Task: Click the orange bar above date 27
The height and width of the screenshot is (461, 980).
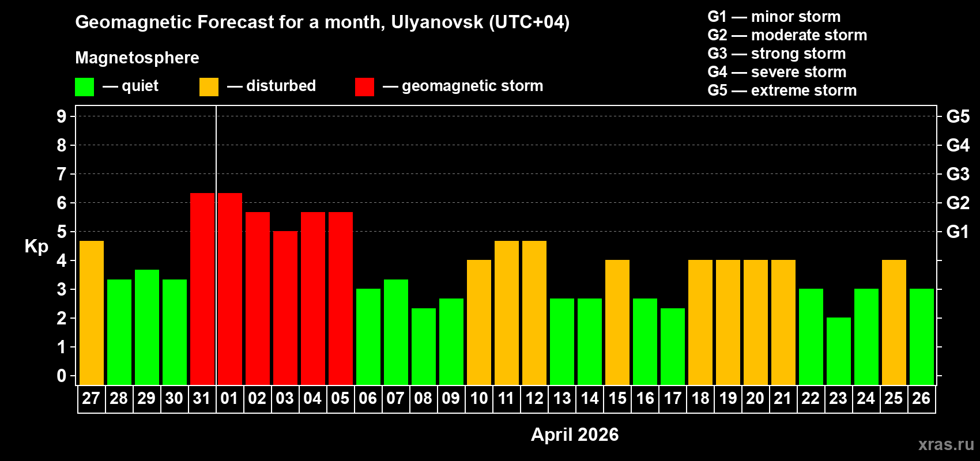Action: [x=92, y=313]
